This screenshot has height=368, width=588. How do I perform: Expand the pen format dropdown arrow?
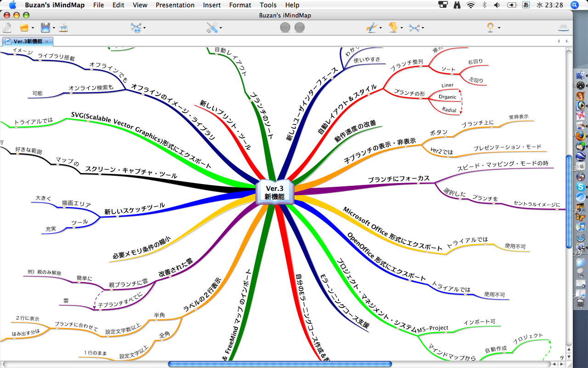pyautogui.click(x=380, y=28)
